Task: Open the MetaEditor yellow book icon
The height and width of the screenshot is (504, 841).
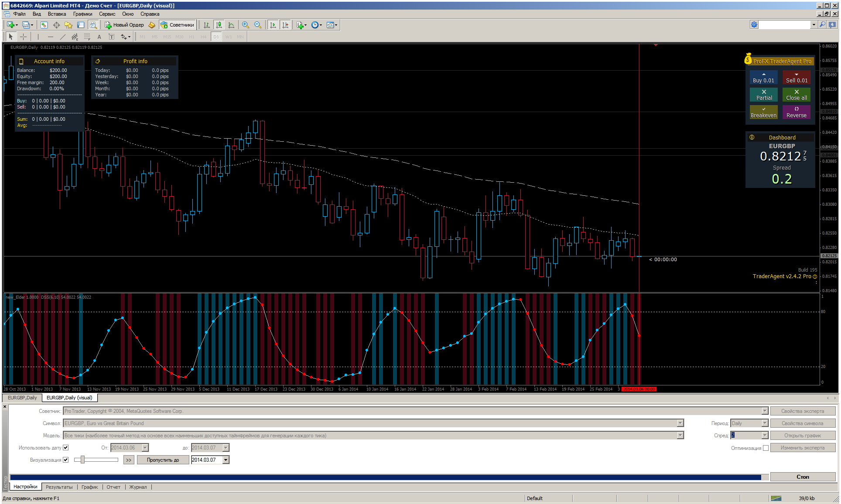Action: click(x=152, y=25)
